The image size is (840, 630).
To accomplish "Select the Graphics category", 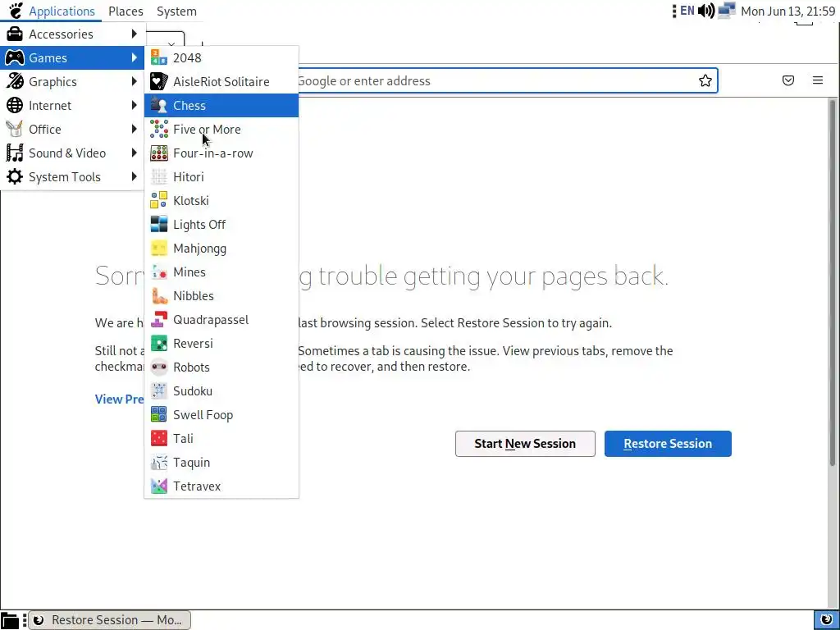I will pos(73,81).
